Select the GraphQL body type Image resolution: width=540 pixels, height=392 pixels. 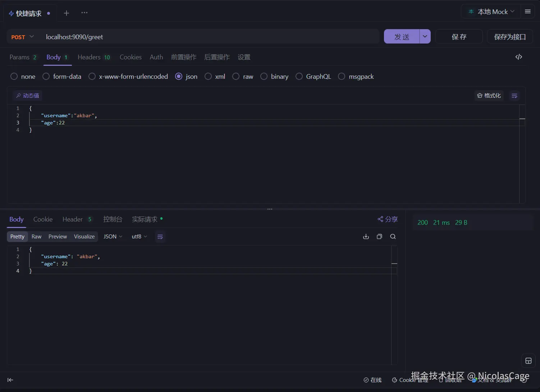pyautogui.click(x=314, y=77)
